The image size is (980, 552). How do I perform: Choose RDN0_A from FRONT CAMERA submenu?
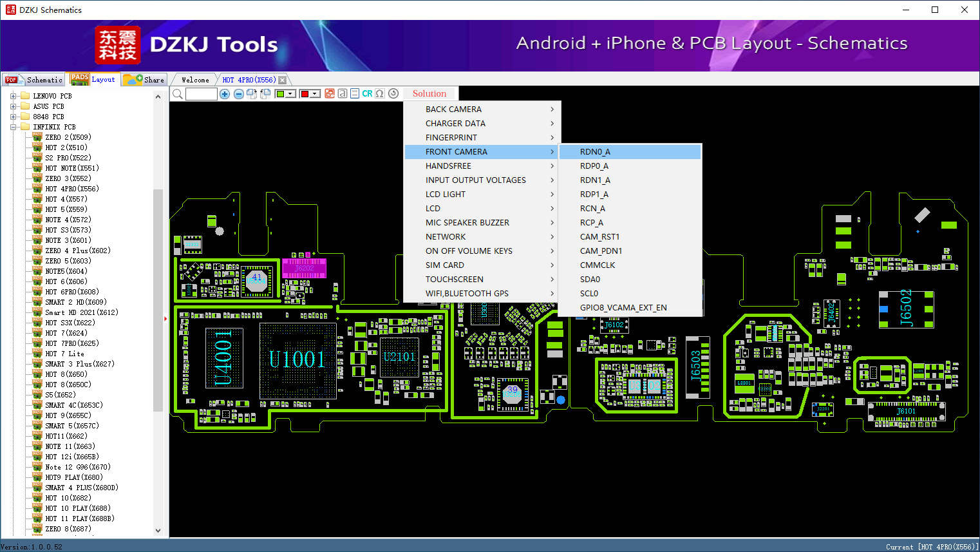[x=630, y=151]
